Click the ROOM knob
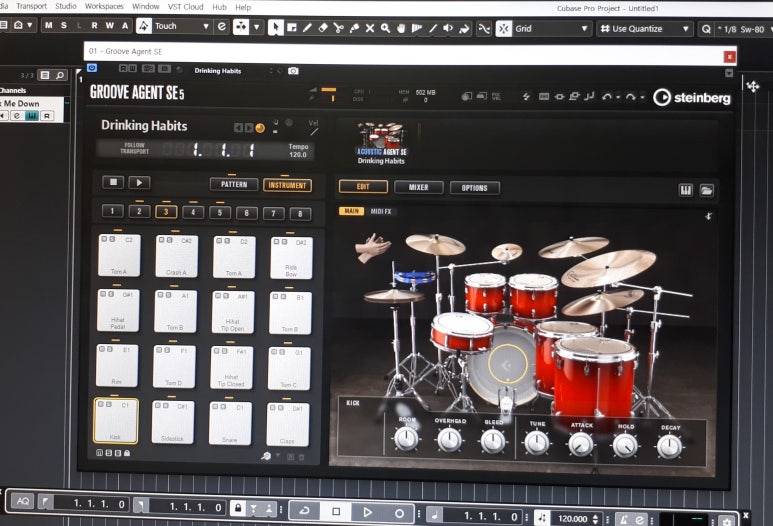The height and width of the screenshot is (526, 773). point(406,438)
